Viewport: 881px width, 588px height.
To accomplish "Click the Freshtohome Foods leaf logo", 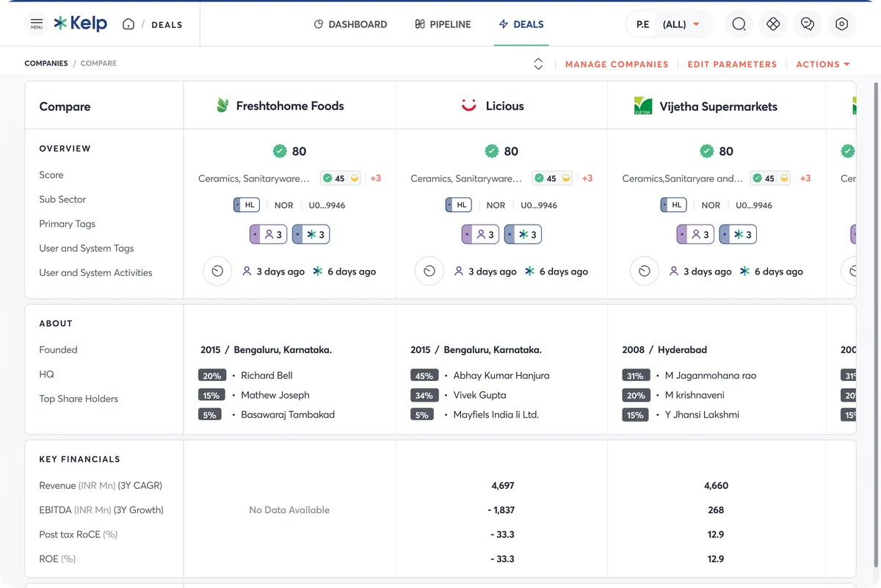I will tap(222, 106).
